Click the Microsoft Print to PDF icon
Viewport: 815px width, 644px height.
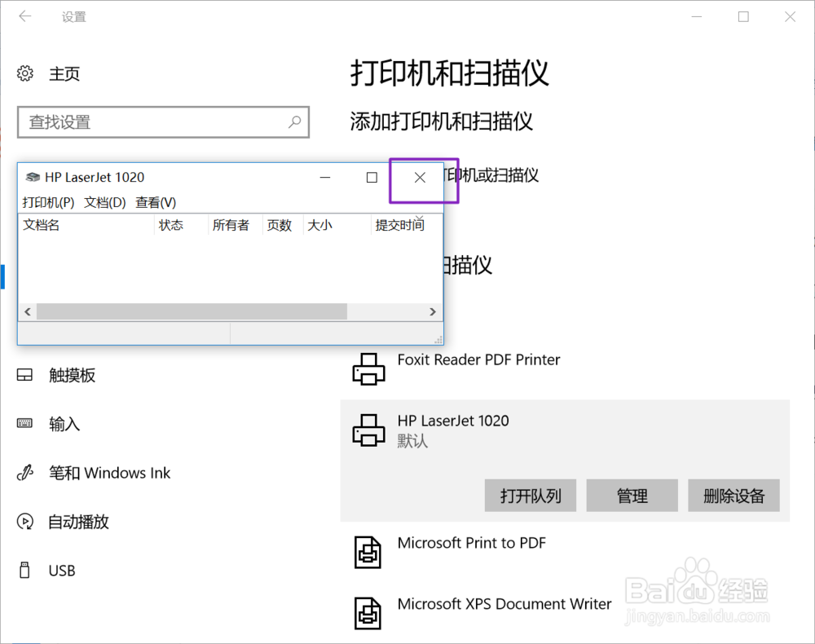[368, 553]
